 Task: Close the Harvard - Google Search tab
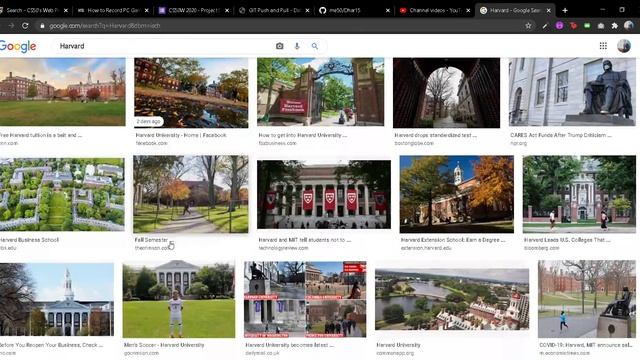pos(549,10)
